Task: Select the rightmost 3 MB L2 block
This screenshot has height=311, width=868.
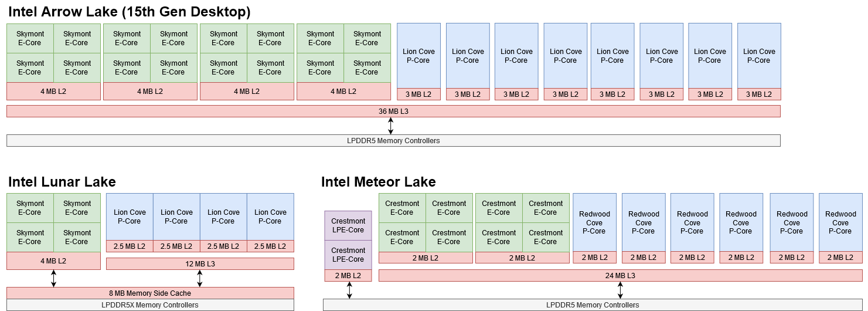Action: click(759, 94)
